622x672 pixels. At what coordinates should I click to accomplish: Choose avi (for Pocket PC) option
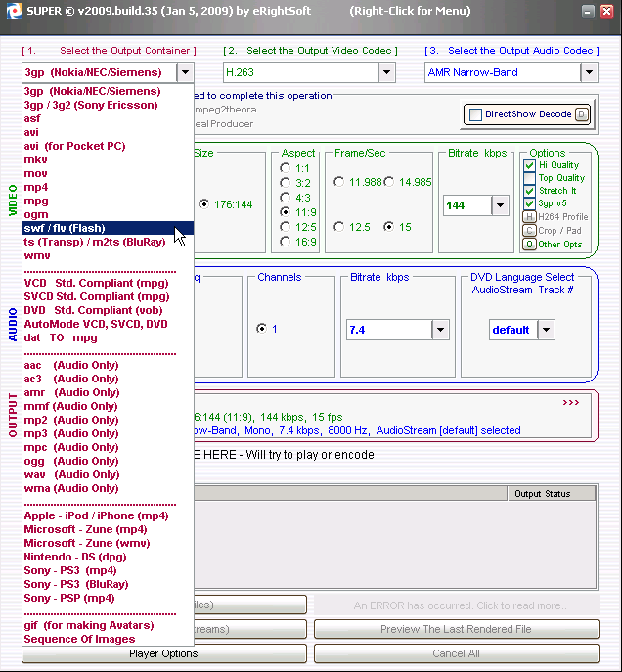tap(108, 146)
